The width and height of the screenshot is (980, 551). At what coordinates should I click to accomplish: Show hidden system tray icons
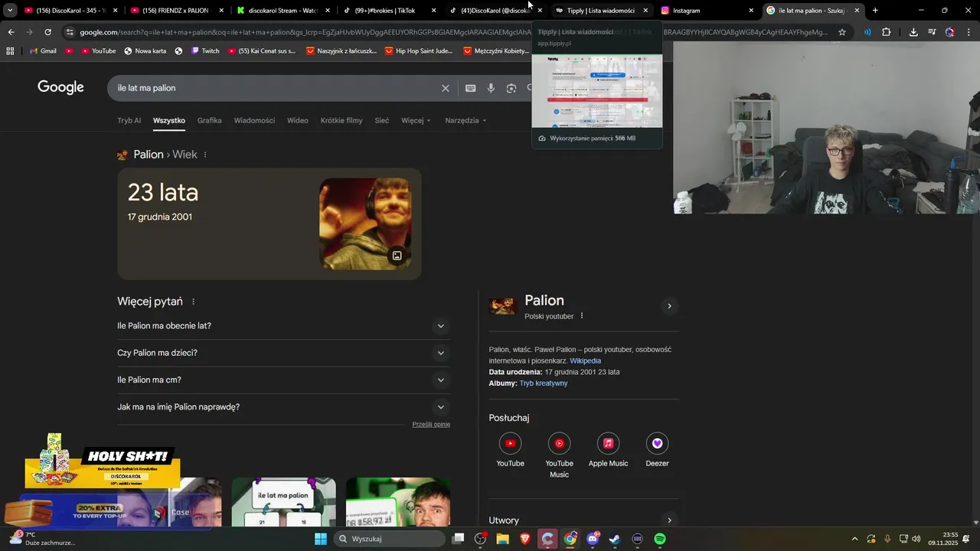coord(855,539)
